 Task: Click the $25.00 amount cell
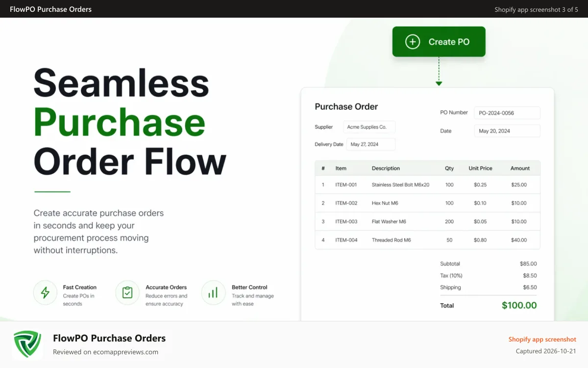tap(519, 185)
